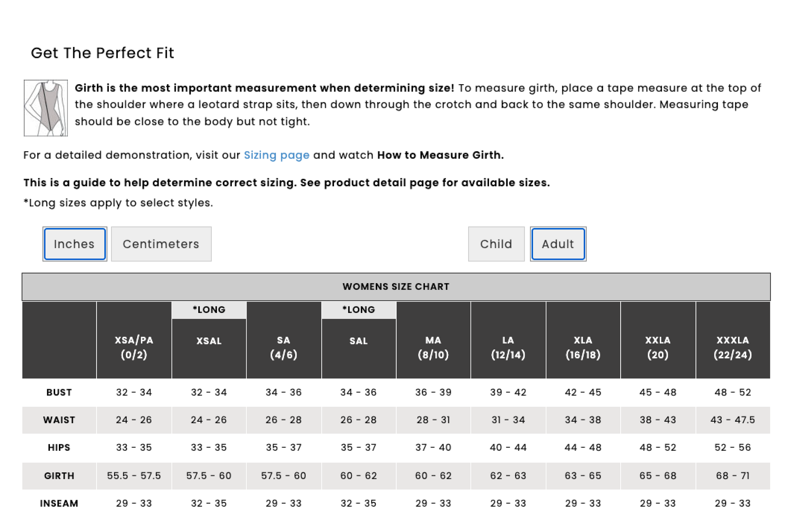Click the SAL long size header

point(359,341)
